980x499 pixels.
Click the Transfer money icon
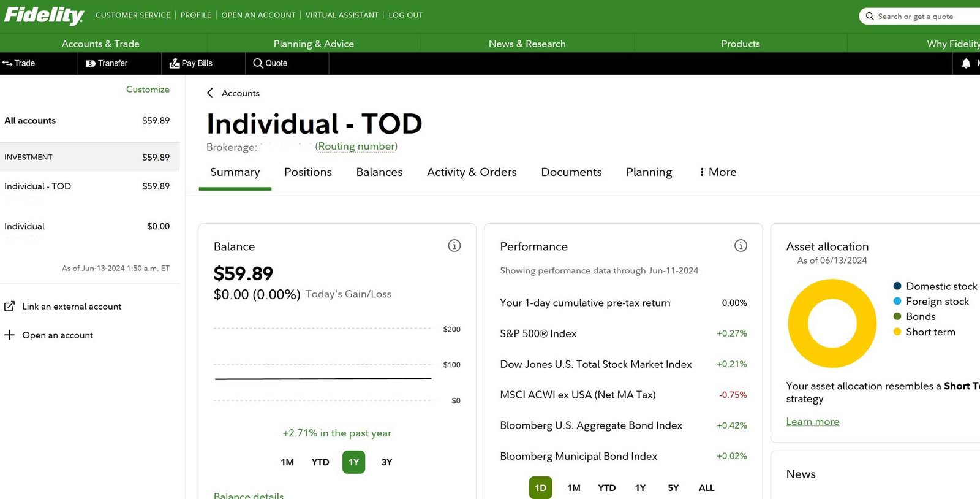pyautogui.click(x=91, y=63)
